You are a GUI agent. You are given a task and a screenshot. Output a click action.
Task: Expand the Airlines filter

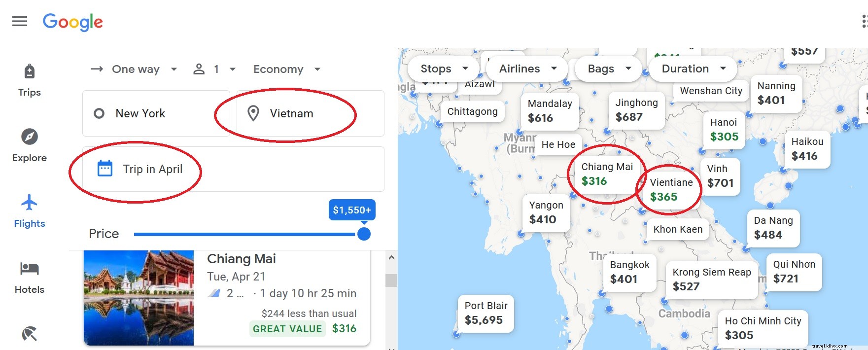click(x=526, y=69)
